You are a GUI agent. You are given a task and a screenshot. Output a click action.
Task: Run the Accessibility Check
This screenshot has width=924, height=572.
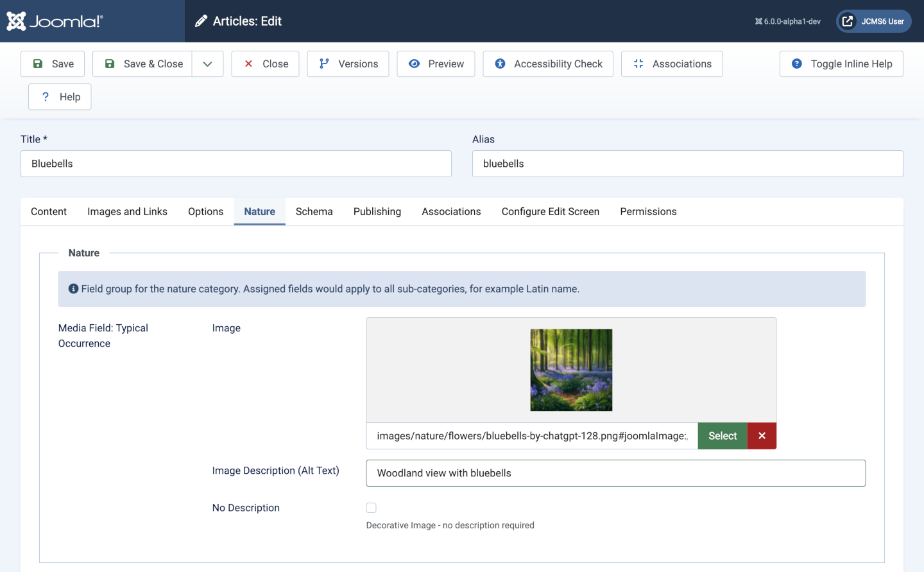(x=548, y=64)
